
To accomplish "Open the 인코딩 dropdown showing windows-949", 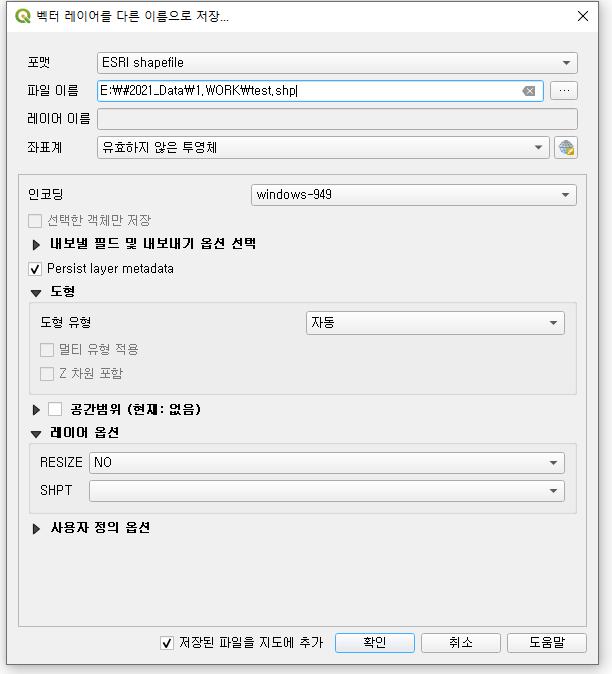I will click(413, 195).
